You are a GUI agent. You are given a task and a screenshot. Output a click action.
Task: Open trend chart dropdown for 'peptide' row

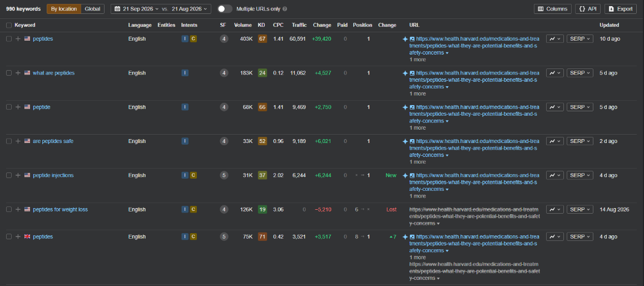coord(554,107)
